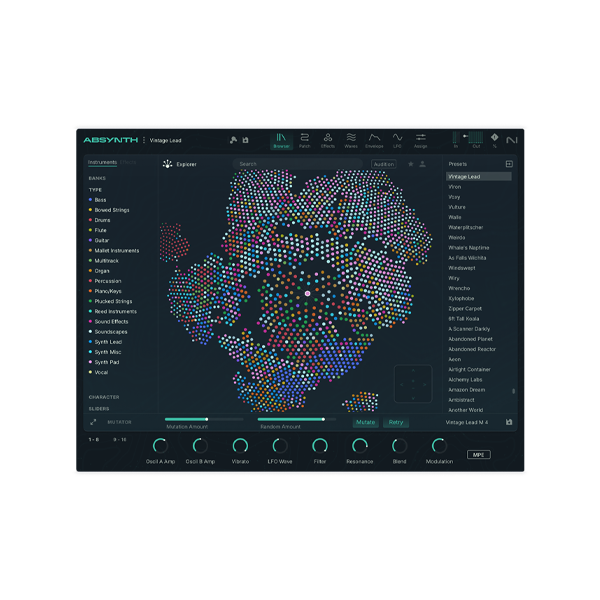
Task: Expand the Character filter section
Action: [102, 397]
